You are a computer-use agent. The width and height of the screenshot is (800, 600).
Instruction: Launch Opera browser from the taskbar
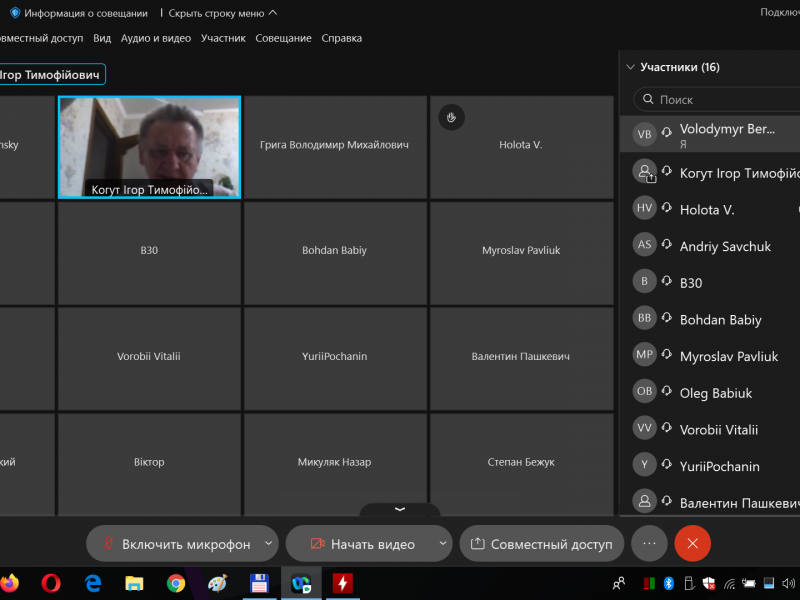click(51, 582)
